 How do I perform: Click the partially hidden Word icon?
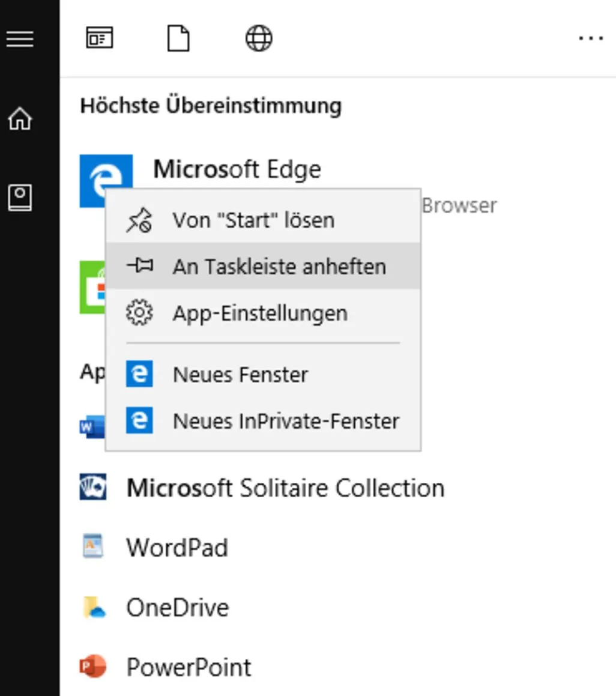(92, 426)
